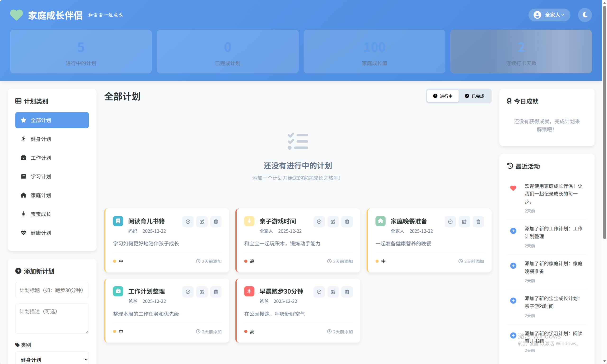607x364 pixels.
Task: Click the green heart logo icon
Action: click(16, 15)
